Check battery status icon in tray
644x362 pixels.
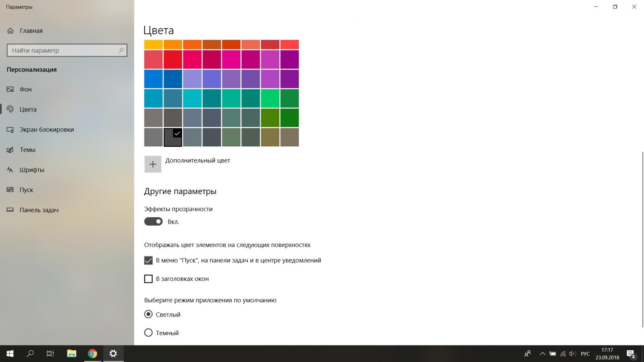tap(553, 354)
